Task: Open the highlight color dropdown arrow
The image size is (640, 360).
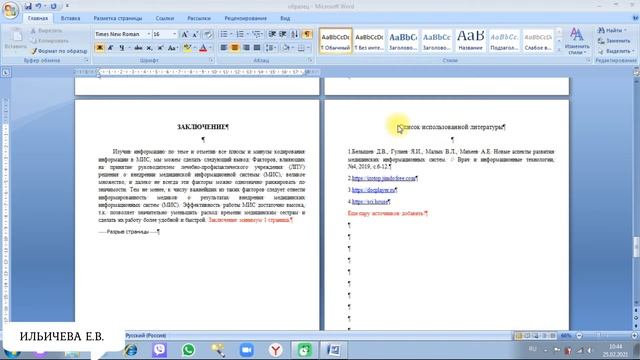Action: (x=194, y=48)
